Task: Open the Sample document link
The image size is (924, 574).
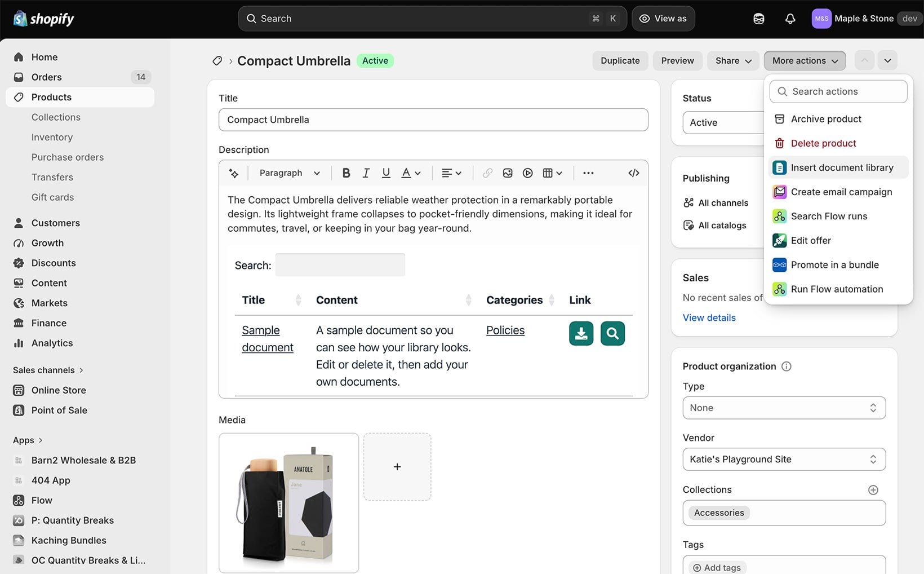Action: pos(268,339)
